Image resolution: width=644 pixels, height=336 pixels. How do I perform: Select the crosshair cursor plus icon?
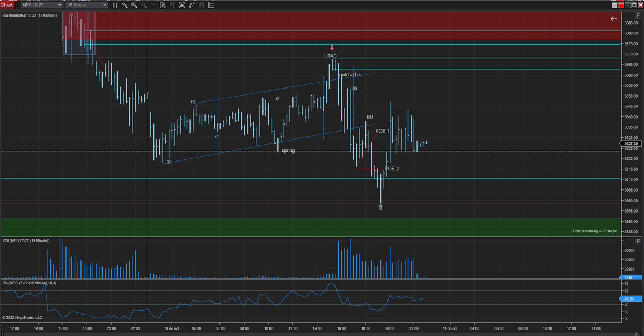pos(153,5)
